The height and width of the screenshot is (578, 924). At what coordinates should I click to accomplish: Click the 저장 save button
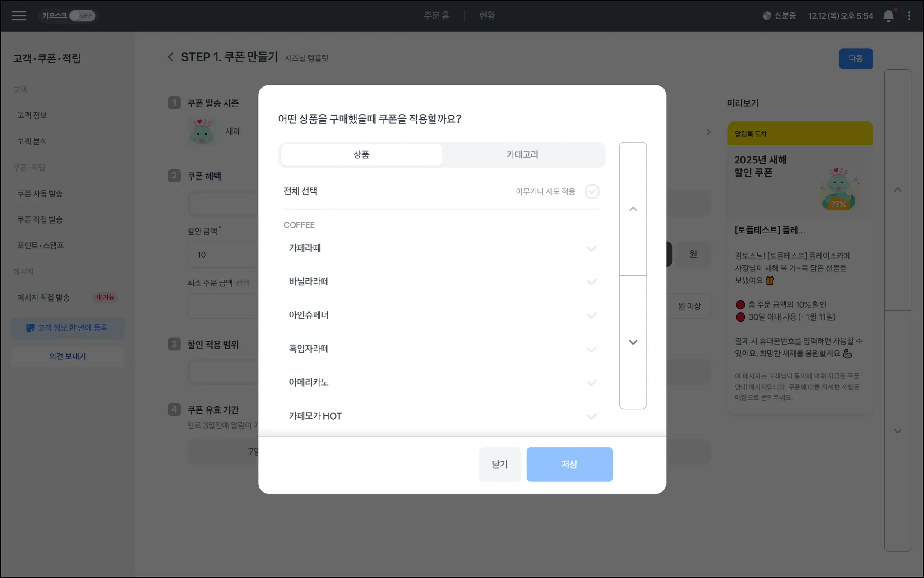click(x=569, y=464)
